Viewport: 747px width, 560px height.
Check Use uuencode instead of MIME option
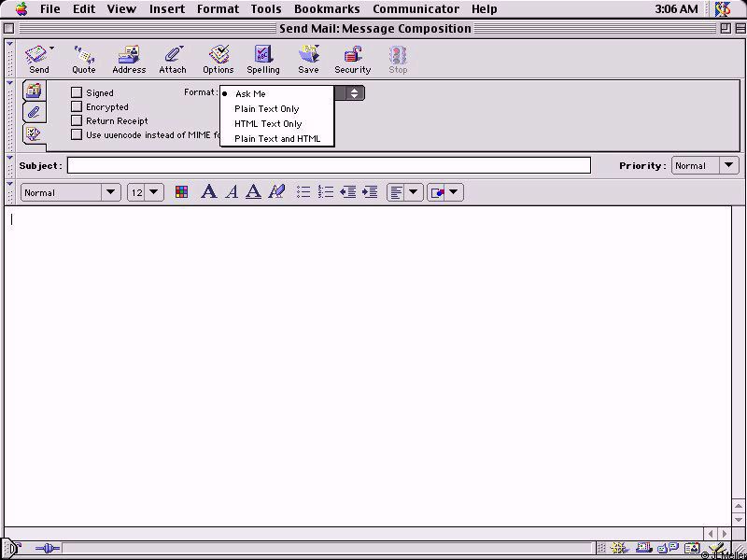coord(77,134)
